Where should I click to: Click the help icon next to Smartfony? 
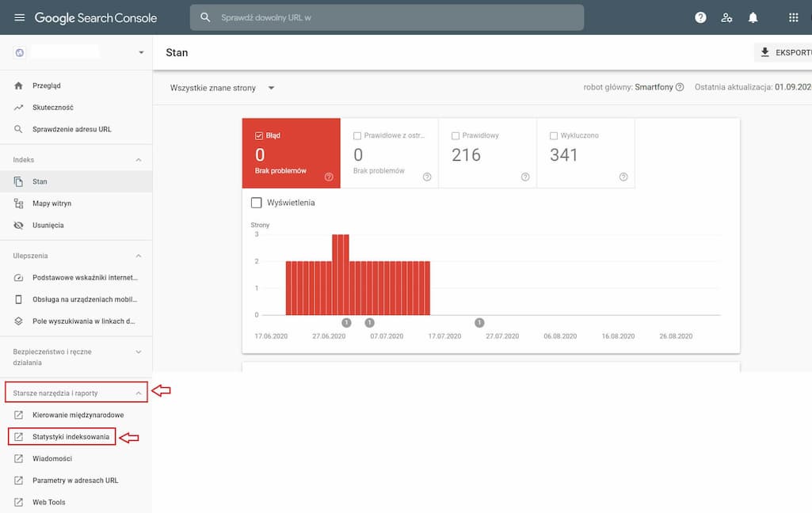(x=680, y=88)
